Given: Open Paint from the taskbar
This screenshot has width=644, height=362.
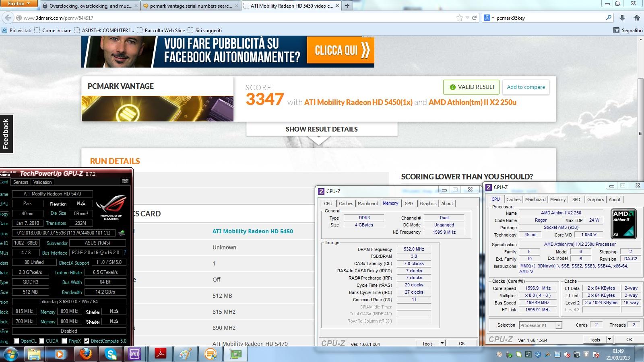Looking at the screenshot, I should click(x=186, y=354).
